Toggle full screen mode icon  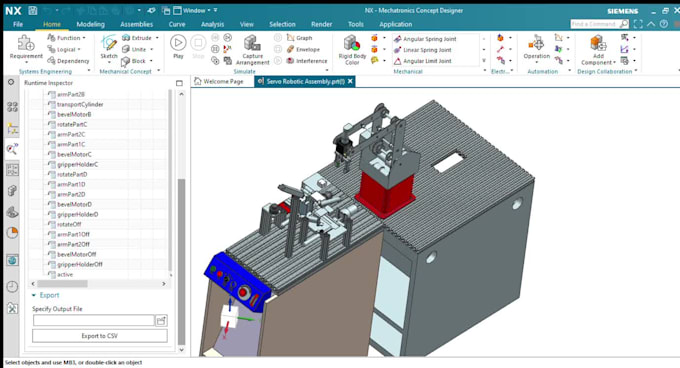(638, 24)
